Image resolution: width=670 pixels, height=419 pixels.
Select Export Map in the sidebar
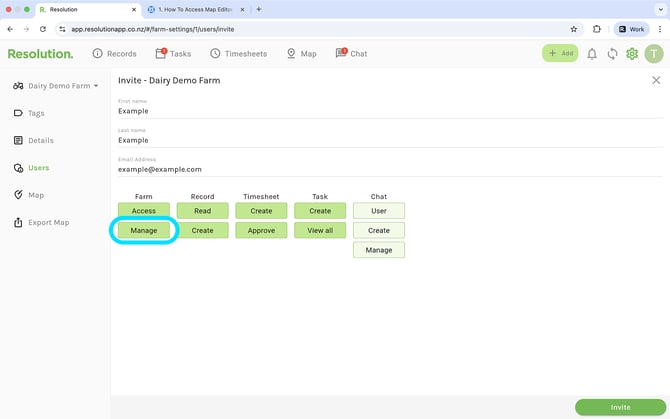pos(41,223)
